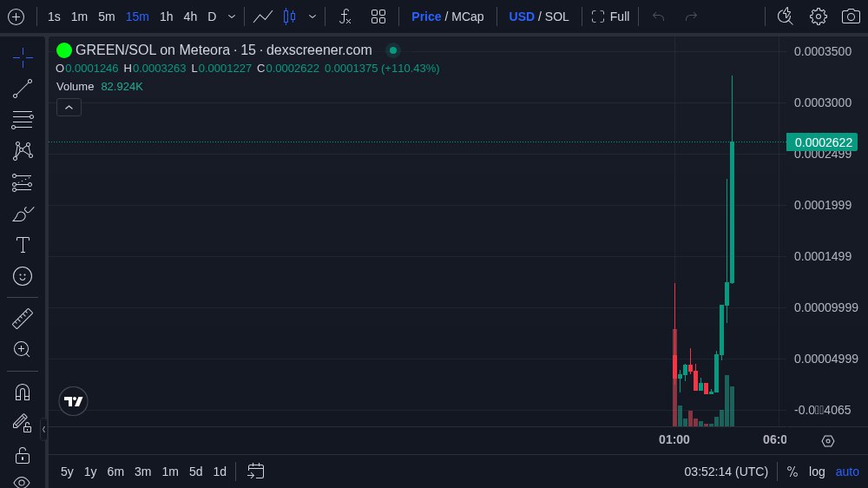Collapse the indicator legend chevron
This screenshot has width=868, height=488.
69,107
